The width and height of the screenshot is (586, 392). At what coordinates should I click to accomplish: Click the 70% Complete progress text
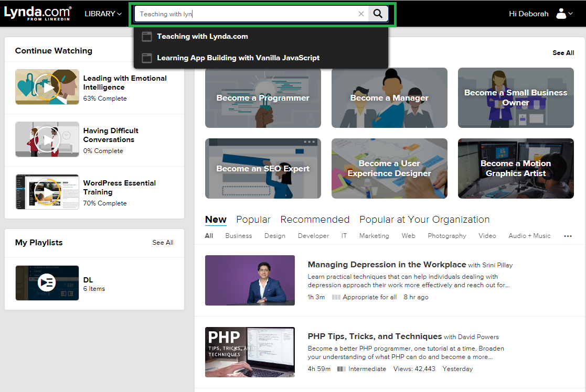(x=105, y=203)
